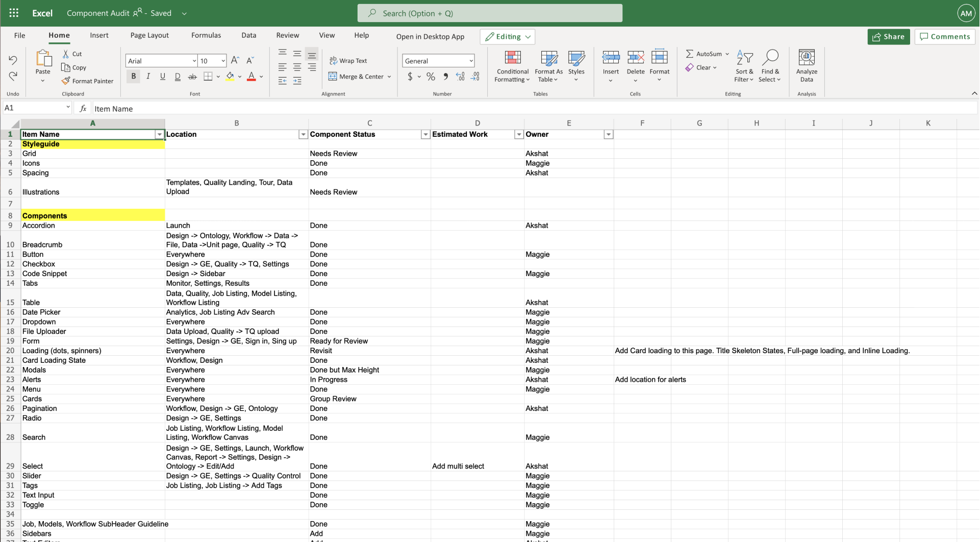
Task: Switch to the Formulas tab
Action: point(206,35)
